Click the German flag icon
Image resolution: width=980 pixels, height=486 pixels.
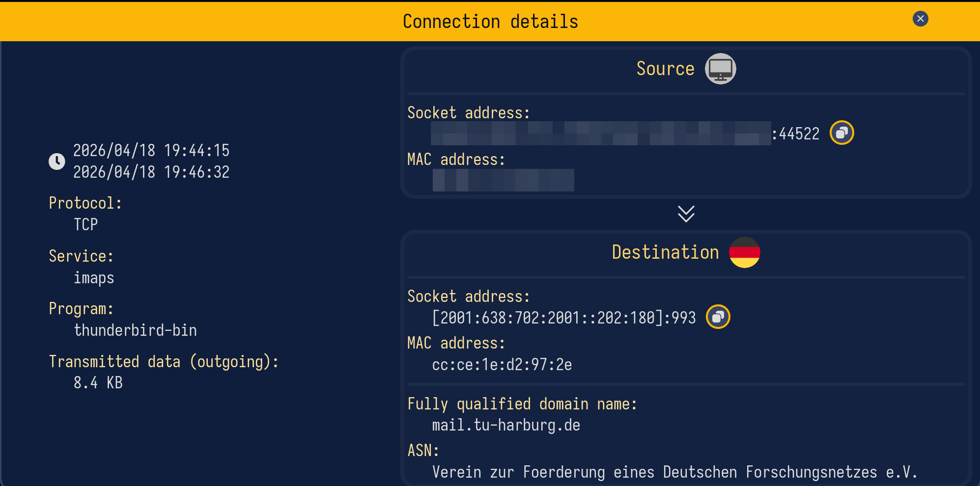[x=744, y=252]
